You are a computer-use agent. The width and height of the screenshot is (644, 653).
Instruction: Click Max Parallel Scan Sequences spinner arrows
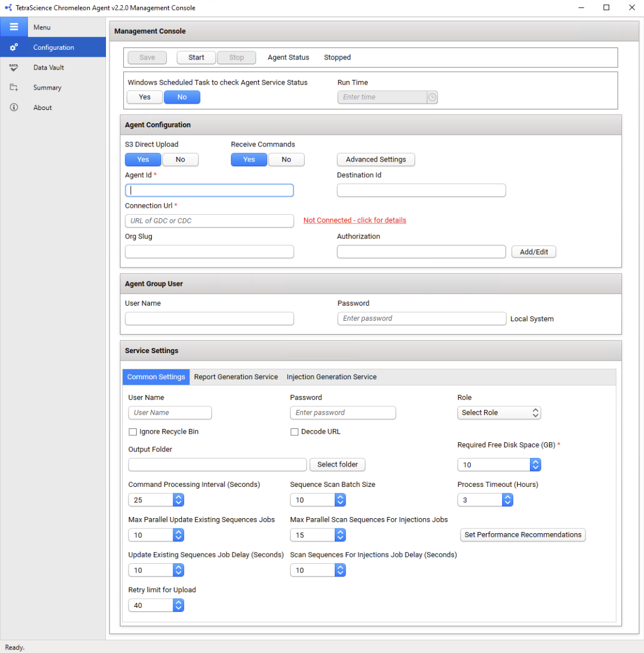click(340, 535)
